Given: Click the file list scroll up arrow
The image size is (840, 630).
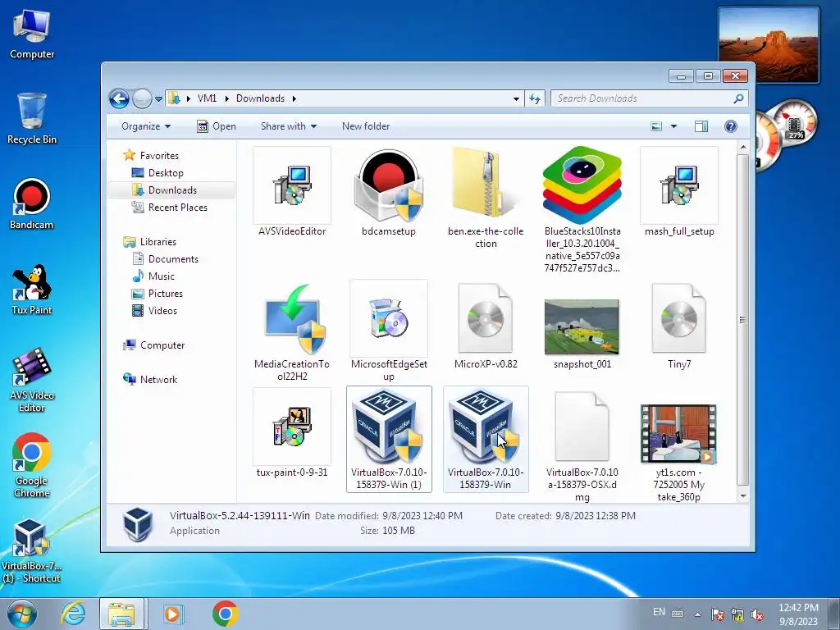Looking at the screenshot, I should pos(742,147).
